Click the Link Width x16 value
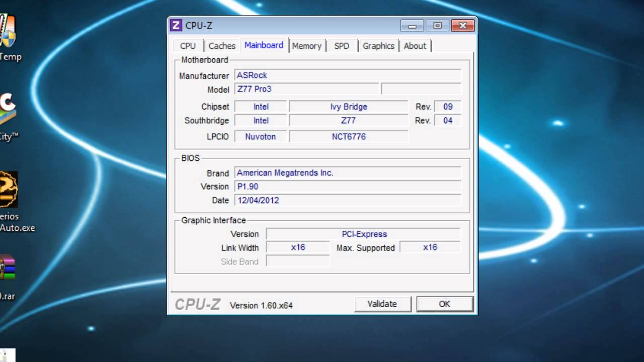The width and height of the screenshot is (644, 362). 298,247
